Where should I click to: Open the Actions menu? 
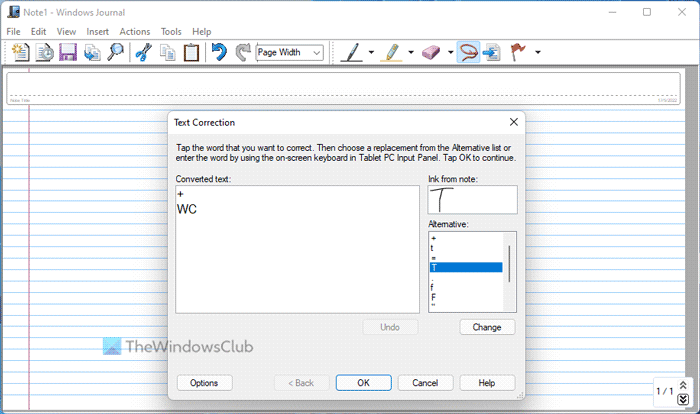click(x=135, y=32)
